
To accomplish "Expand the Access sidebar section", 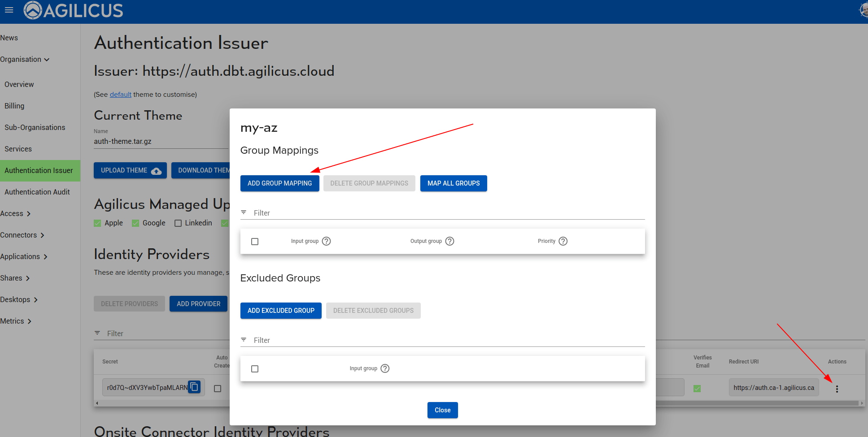I will [x=16, y=214].
